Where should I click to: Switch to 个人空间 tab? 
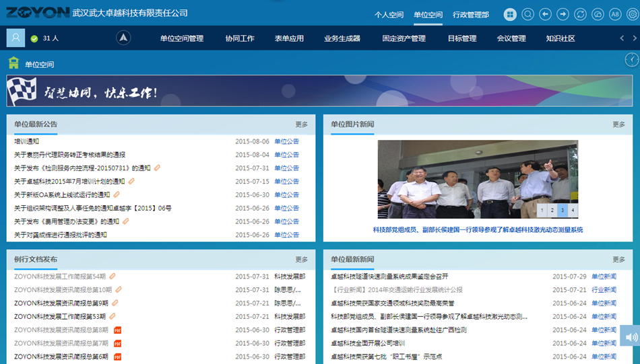click(389, 15)
